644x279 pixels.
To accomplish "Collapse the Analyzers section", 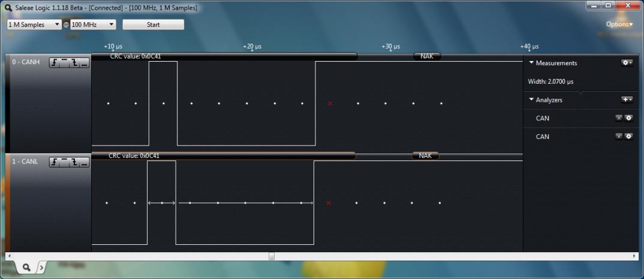I will click(x=531, y=100).
